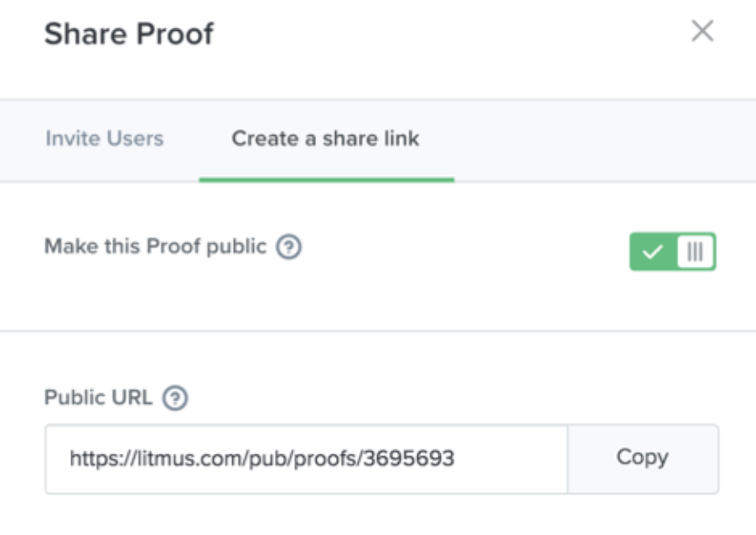Image resolution: width=756 pixels, height=535 pixels.
Task: Click the Make this Proof public label
Action: coord(155,246)
